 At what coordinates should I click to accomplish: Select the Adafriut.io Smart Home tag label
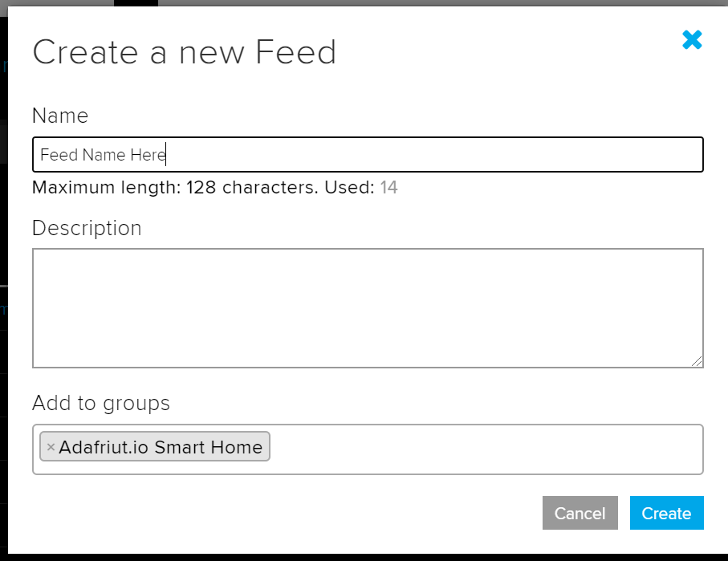[161, 447]
